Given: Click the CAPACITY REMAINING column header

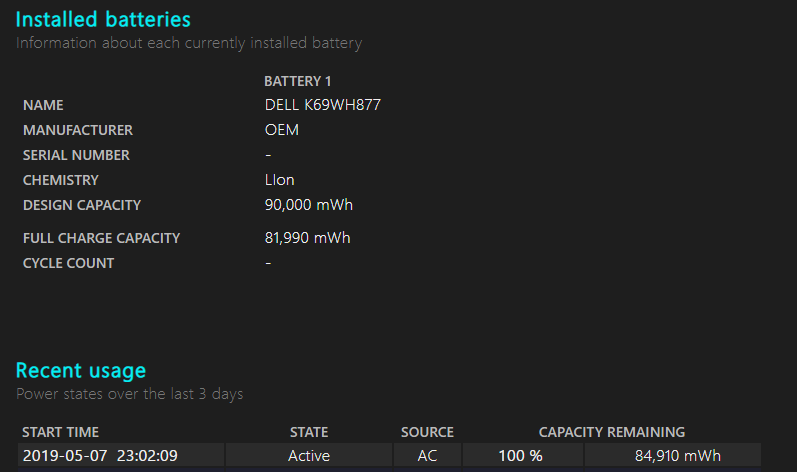Looking at the screenshot, I should [x=612, y=432].
